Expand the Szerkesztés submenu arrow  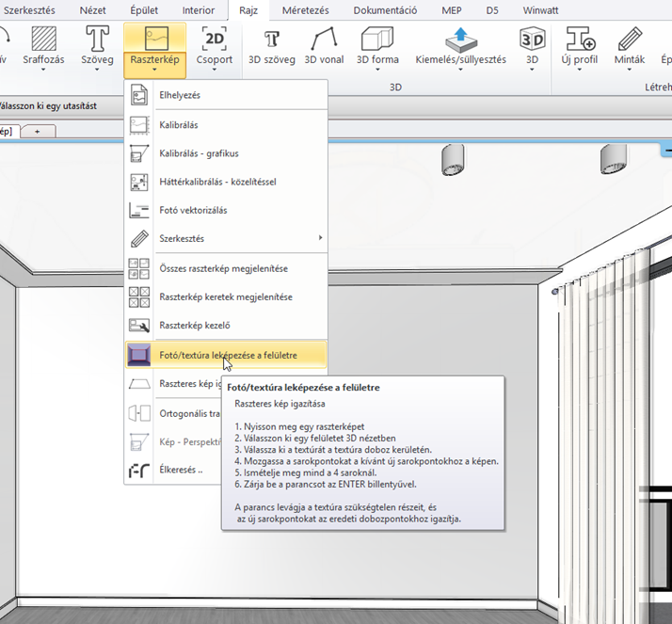click(x=321, y=239)
